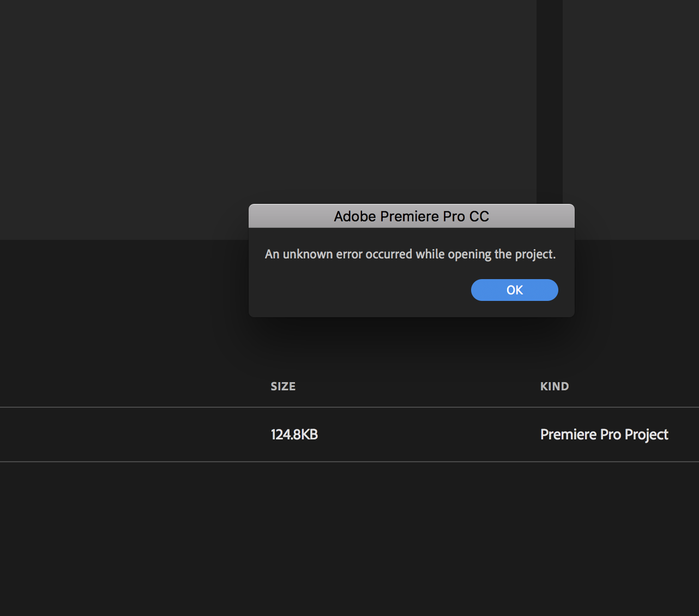Viewport: 699px width, 616px height.
Task: Dismiss the error by clicking OK
Action: (514, 289)
